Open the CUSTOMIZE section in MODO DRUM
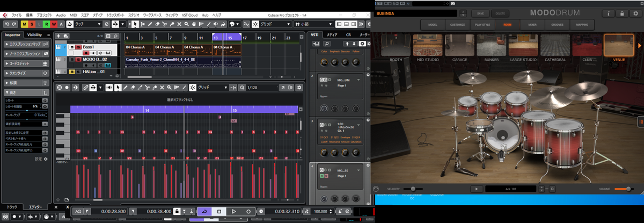This screenshot has width=644, height=223. [x=457, y=25]
